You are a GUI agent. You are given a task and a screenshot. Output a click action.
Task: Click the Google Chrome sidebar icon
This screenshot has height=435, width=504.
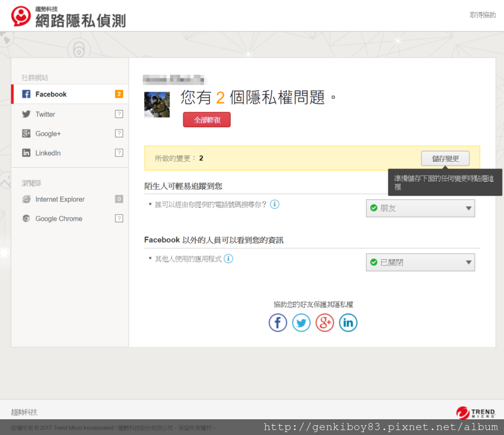[x=26, y=218]
